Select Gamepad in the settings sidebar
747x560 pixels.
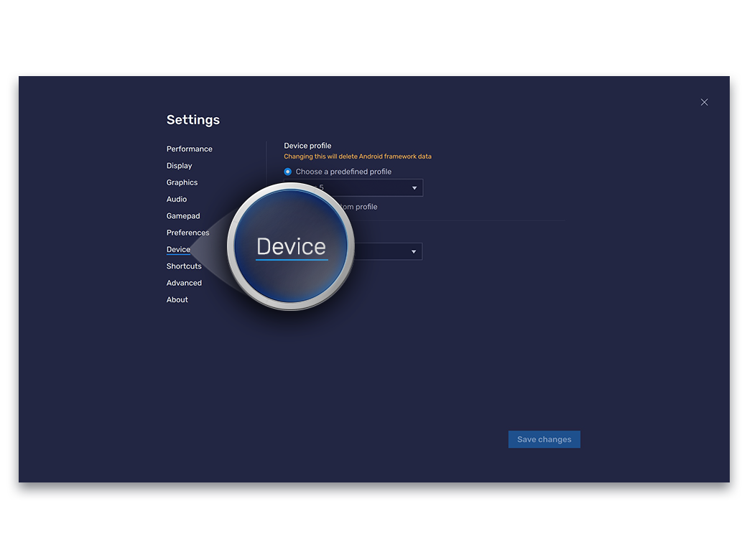point(183,216)
